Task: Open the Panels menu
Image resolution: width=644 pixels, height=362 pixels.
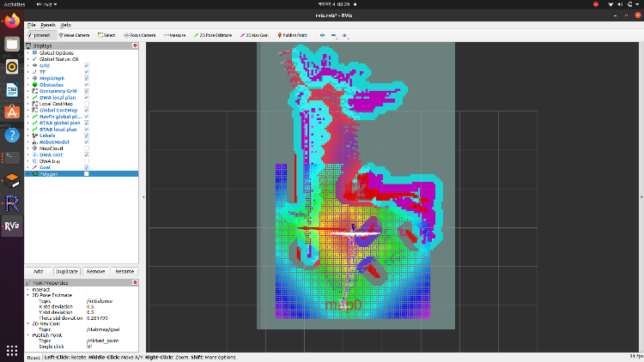Action: (x=47, y=25)
